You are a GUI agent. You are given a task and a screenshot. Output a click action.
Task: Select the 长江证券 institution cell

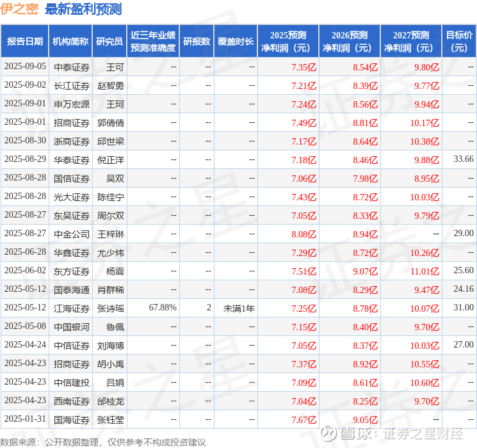coord(72,86)
